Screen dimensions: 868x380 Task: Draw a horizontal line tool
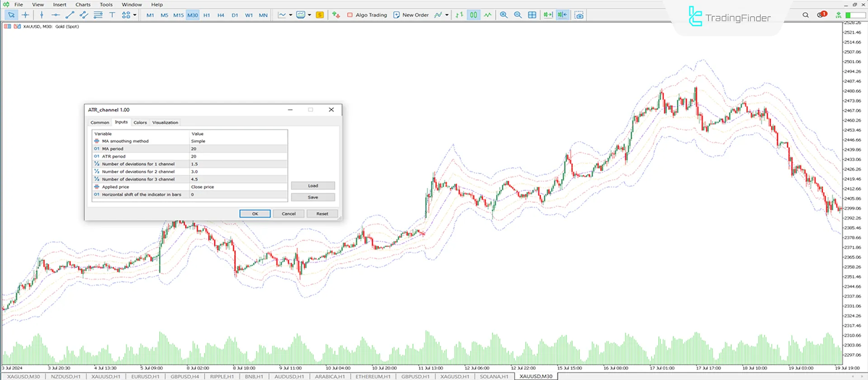pos(55,15)
